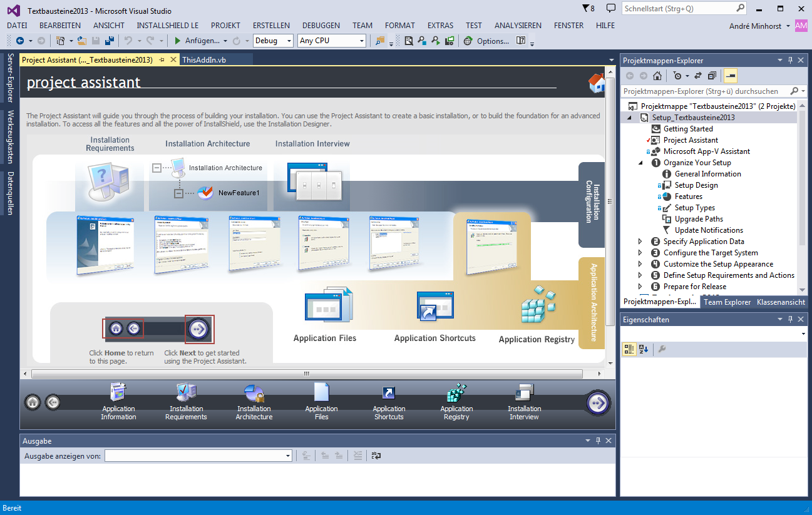Image resolution: width=812 pixels, height=515 pixels.
Task: Select General Information in the tree
Action: [707, 174]
